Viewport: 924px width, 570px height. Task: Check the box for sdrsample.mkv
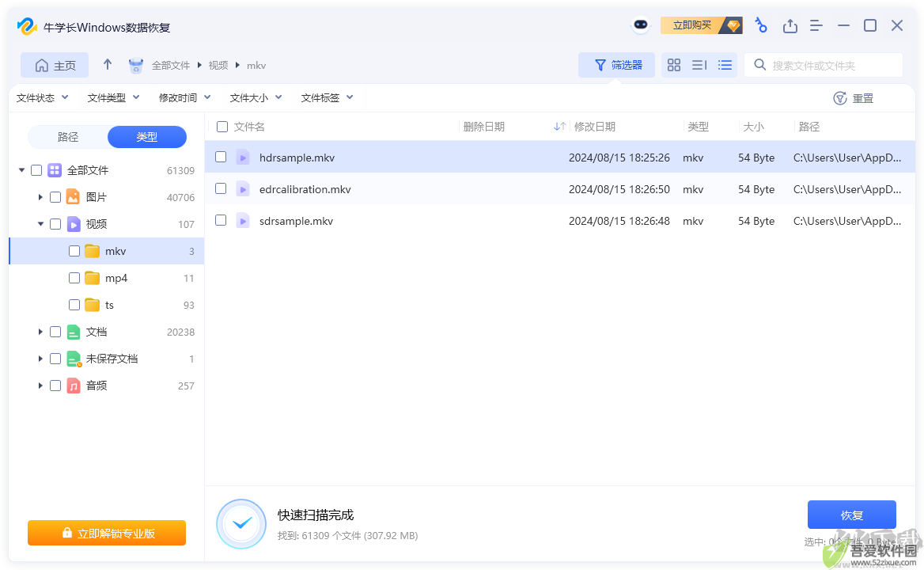click(221, 220)
